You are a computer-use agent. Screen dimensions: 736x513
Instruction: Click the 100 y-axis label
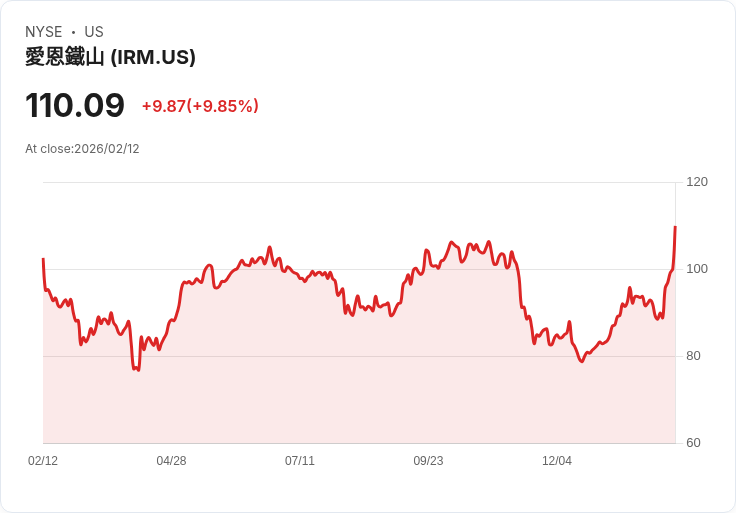[x=697, y=269]
